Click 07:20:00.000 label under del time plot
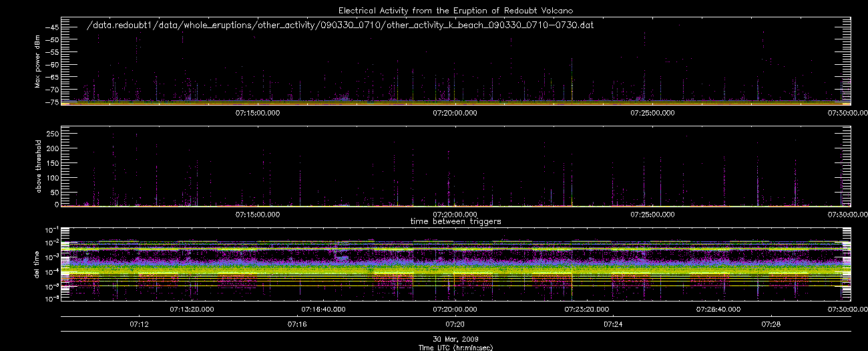The height and width of the screenshot is (351, 868). point(455,309)
